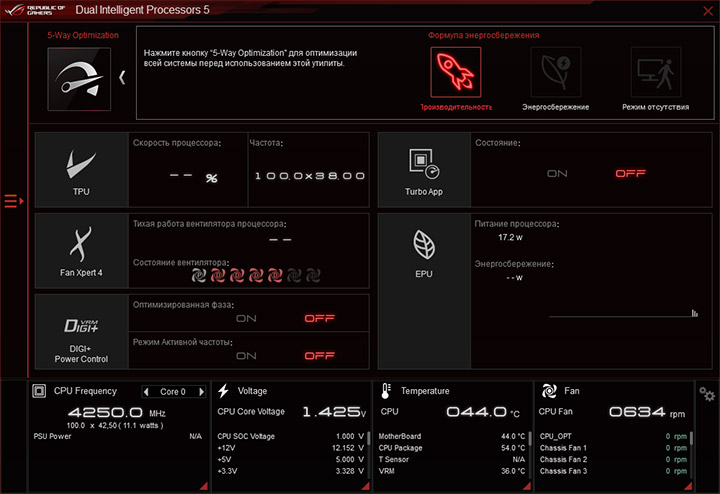The height and width of the screenshot is (494, 720).
Task: Open the DIGI+ Power Control panel
Action: click(81, 332)
